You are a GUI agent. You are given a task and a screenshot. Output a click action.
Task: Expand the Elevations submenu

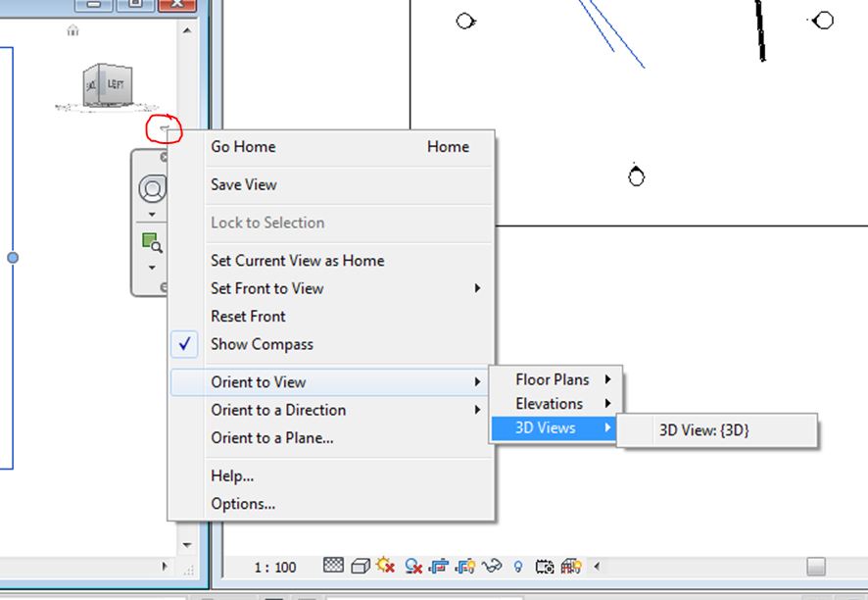(555, 403)
